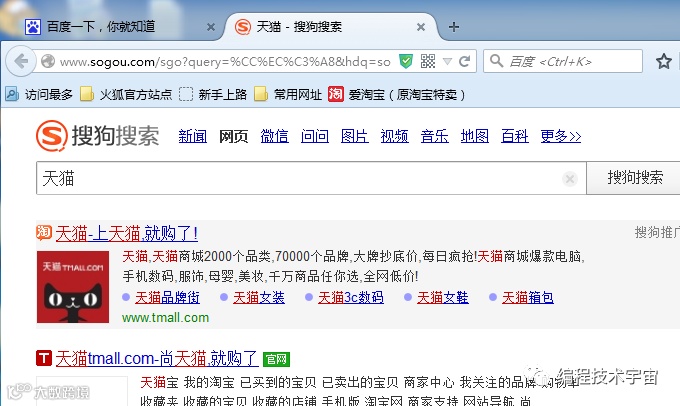
Task: Open the 天猫女装 sublink
Action: 259,298
